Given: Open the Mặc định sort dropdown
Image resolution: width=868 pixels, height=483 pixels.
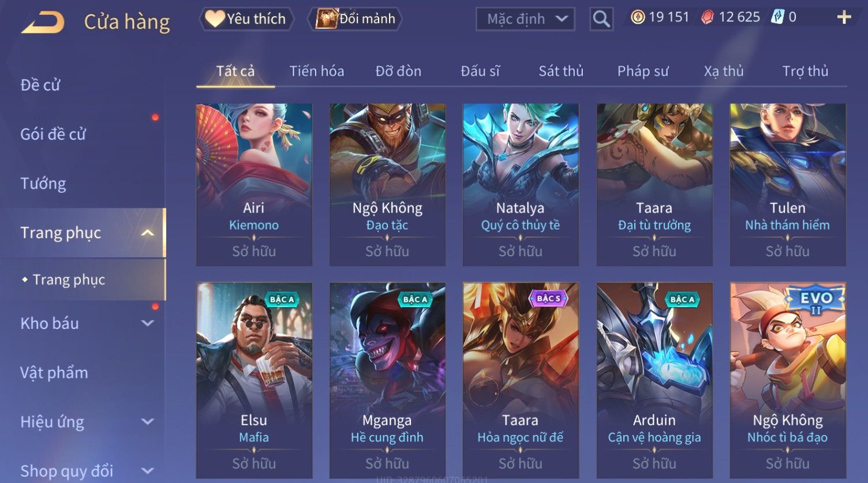Looking at the screenshot, I should pos(525,19).
